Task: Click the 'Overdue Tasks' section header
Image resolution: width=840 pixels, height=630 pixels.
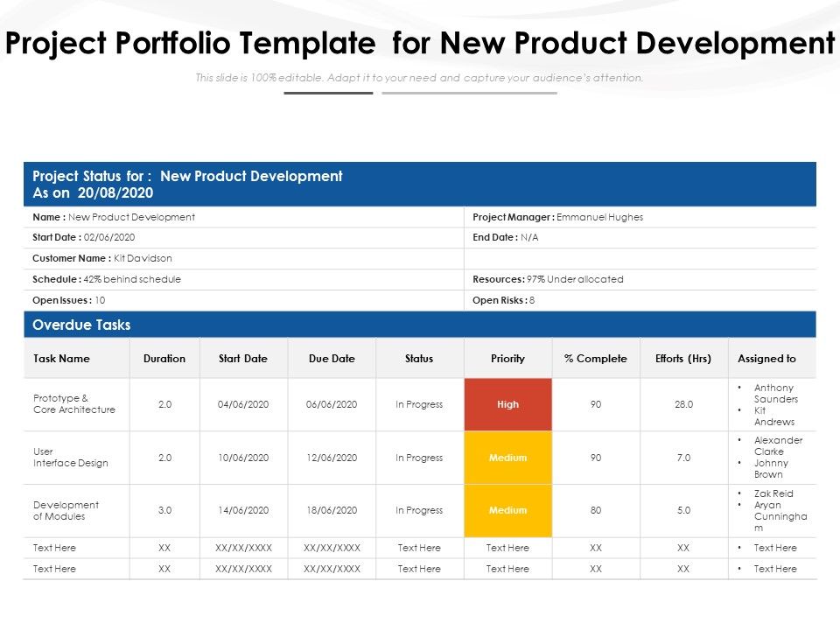Action: click(x=420, y=325)
